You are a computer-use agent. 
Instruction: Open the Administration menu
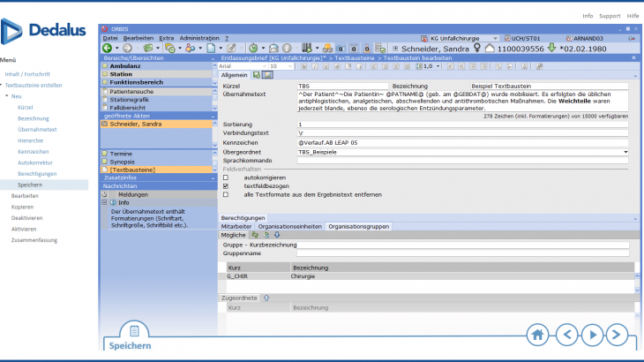pos(198,39)
